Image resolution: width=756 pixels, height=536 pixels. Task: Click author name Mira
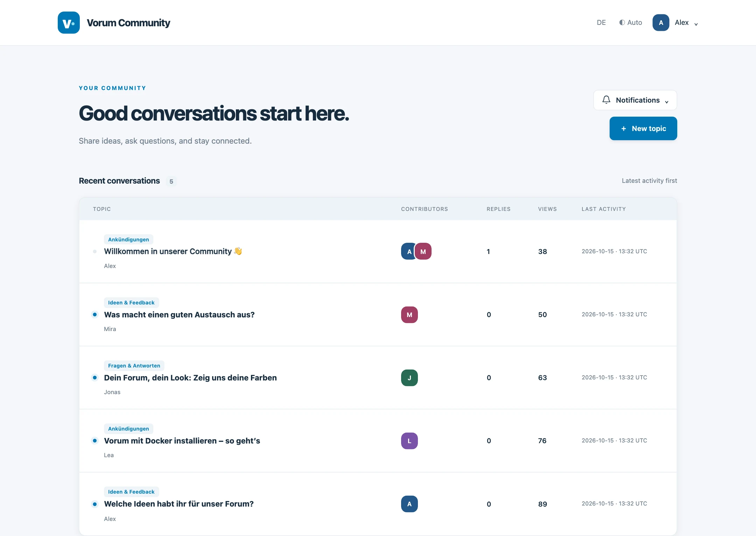coord(110,329)
